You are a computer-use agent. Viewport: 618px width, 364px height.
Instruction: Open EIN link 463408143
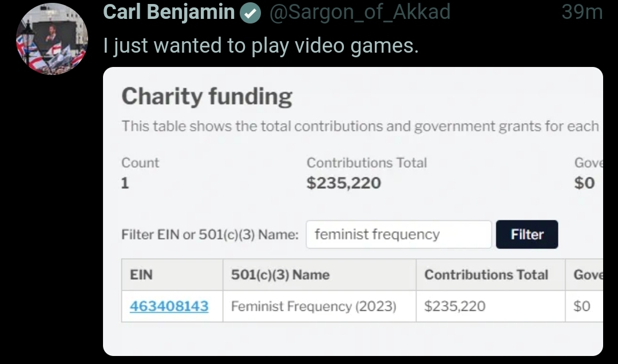pos(169,306)
